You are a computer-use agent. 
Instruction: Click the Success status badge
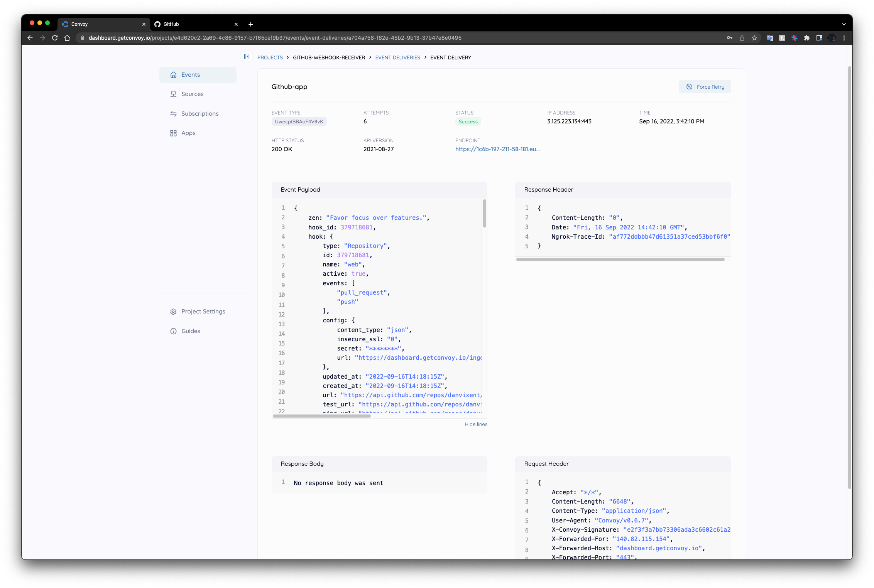click(x=468, y=121)
